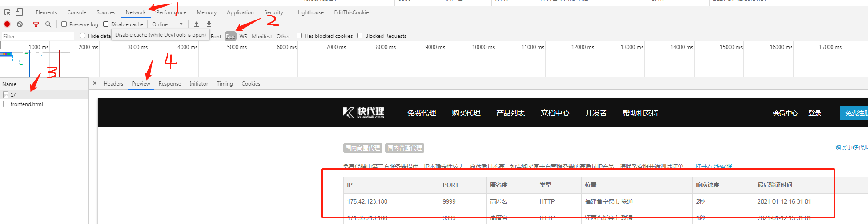
Task: Import HAR file (upload arrow)
Action: click(197, 24)
